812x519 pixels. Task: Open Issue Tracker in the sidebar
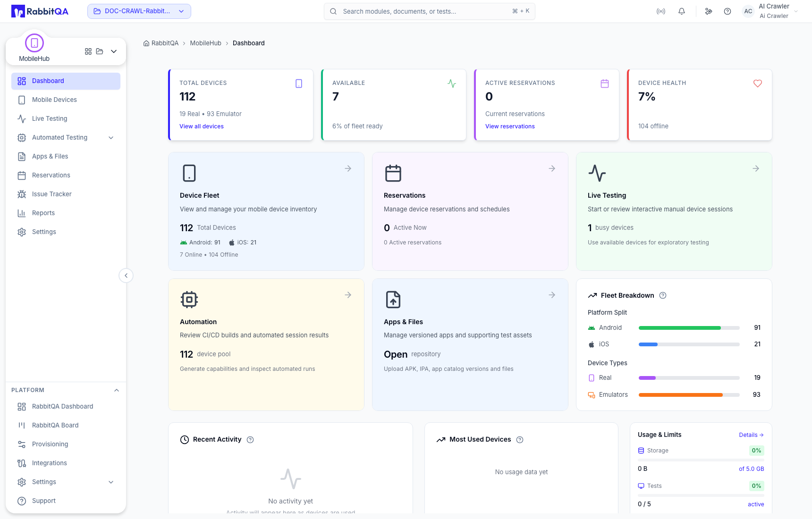pyautogui.click(x=66, y=194)
